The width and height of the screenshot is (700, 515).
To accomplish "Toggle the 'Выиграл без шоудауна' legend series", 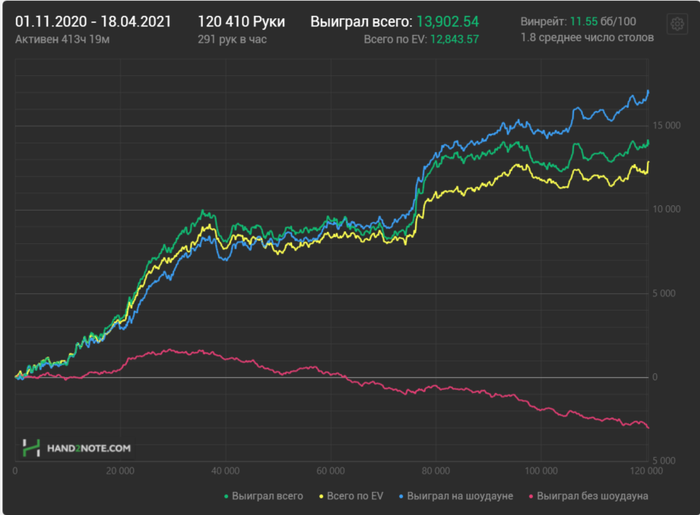I will [588, 496].
